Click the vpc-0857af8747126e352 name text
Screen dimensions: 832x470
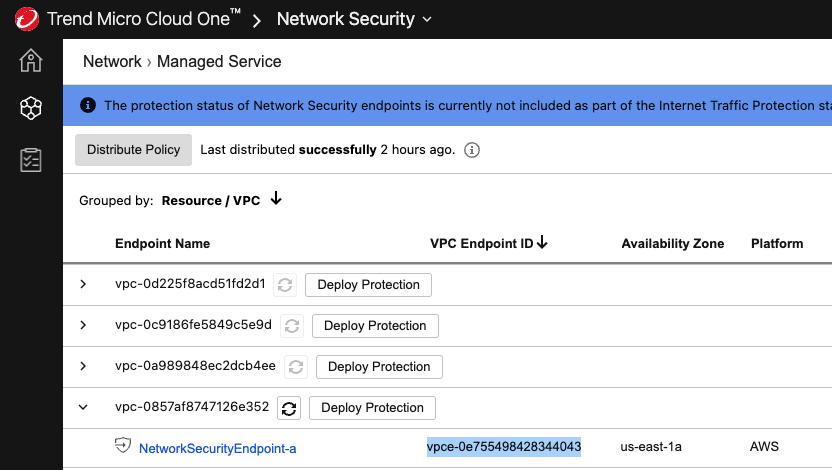(x=192, y=407)
